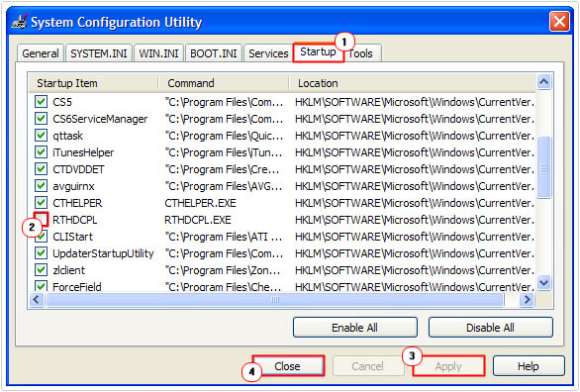Click the Disable All button

pos(490,328)
